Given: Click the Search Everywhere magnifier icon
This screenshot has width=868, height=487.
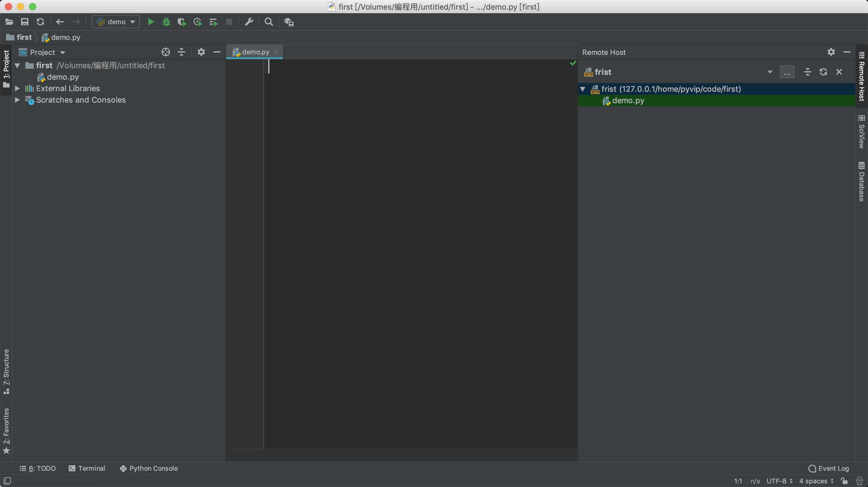Looking at the screenshot, I should coord(269,22).
